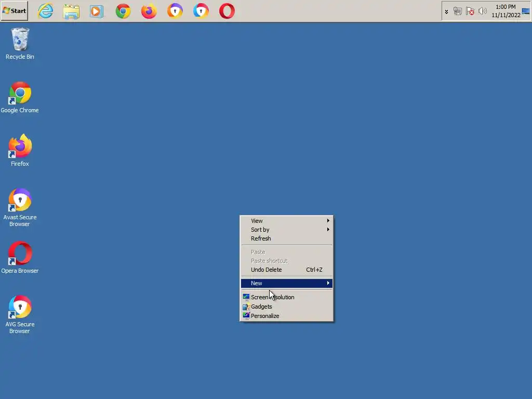Select the Firefox desktop shortcut

(x=20, y=151)
